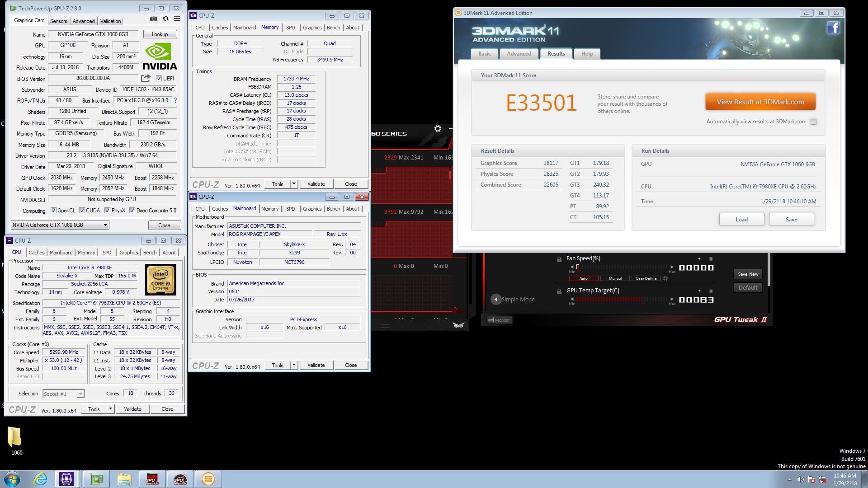Viewport: 868px width, 488px height.
Task: Enable automatically view results at 3DMark.com
Action: [x=814, y=122]
